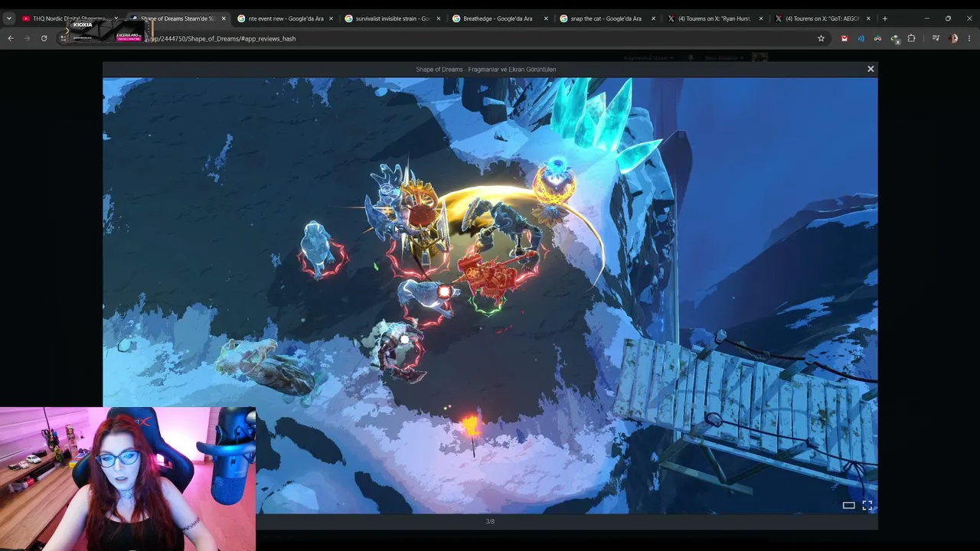Open the glasses-face extension icon
980x551 pixels.
pyautogui.click(x=877, y=38)
